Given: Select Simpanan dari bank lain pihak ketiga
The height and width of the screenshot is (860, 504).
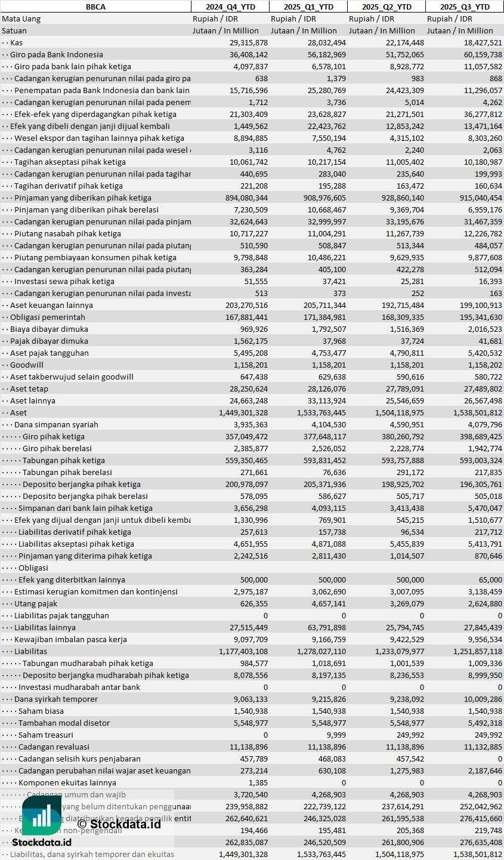Looking at the screenshot, I should tap(85, 508).
